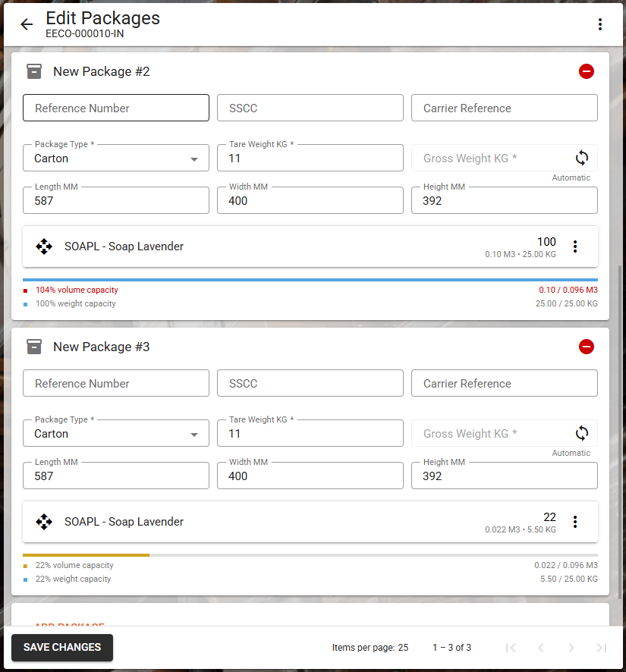Click order number EECO-000010-IN

85,34
